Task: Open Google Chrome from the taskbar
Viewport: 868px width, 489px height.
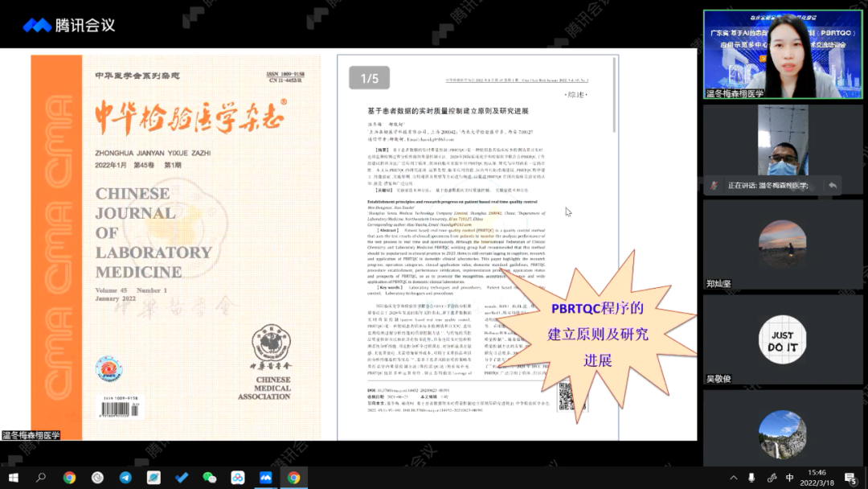Action: 69,478
